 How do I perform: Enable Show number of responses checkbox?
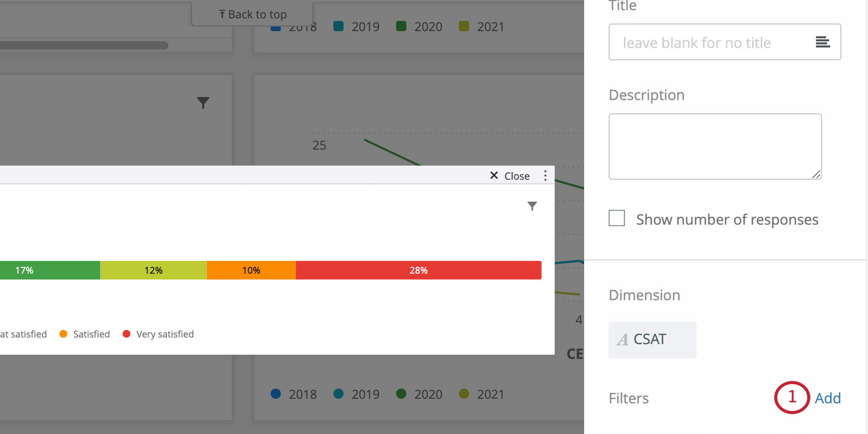[x=617, y=218]
